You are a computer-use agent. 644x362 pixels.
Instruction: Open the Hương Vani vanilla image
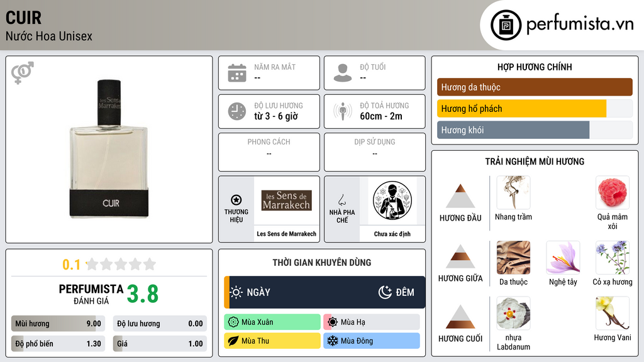613,313
